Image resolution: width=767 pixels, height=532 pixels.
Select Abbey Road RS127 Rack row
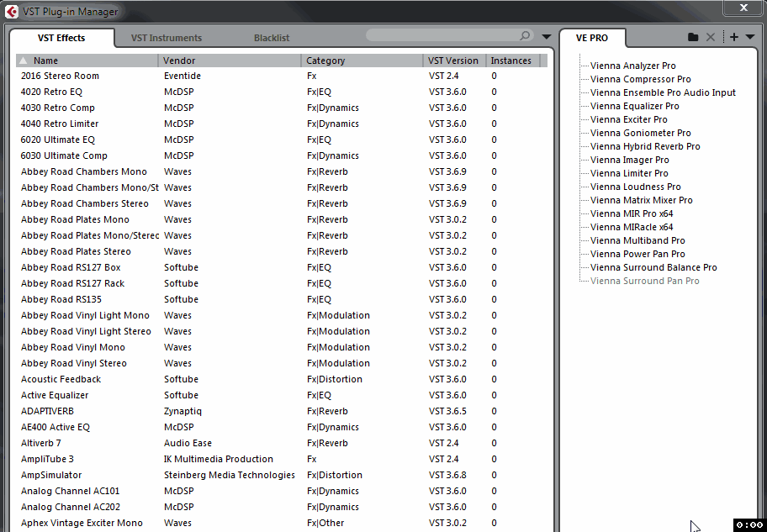[281, 283]
